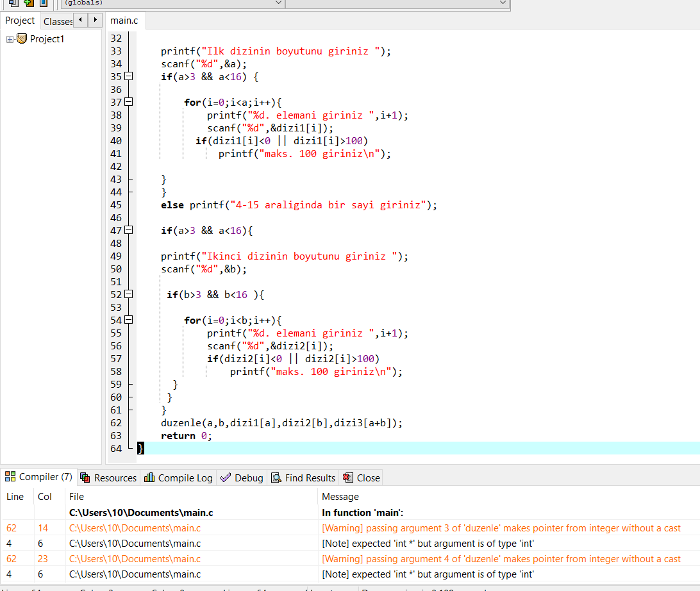Select Project1 label in project tree
The width and height of the screenshot is (700, 591).
(47, 39)
